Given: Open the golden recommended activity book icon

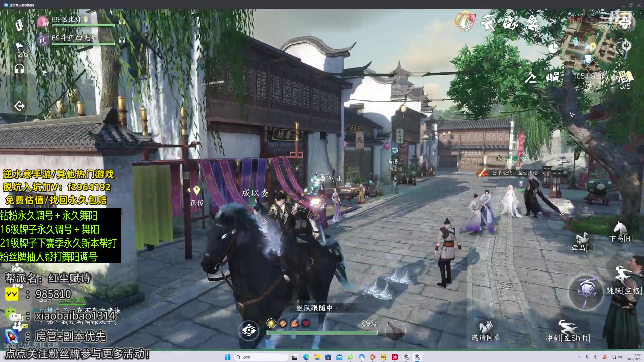Looking at the screenshot, I should (x=465, y=21).
